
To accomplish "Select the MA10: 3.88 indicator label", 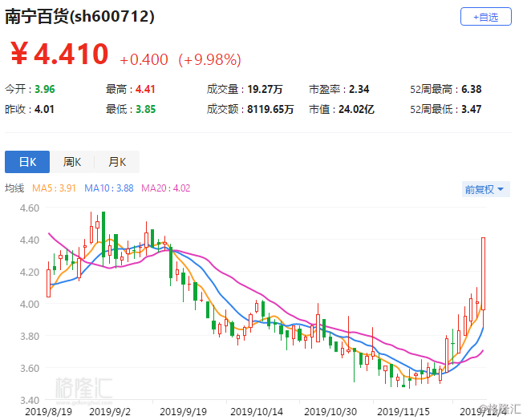I will 109,188.
